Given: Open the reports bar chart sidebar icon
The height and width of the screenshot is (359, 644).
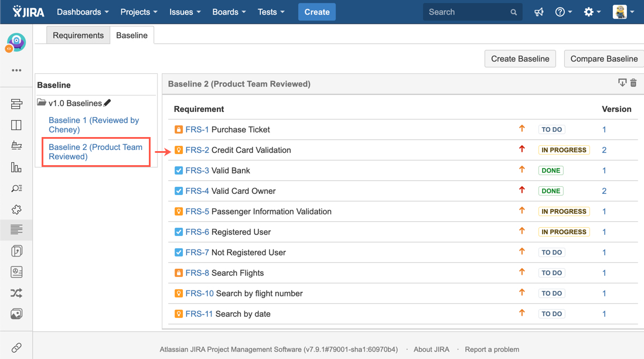Looking at the screenshot, I should pyautogui.click(x=16, y=167).
